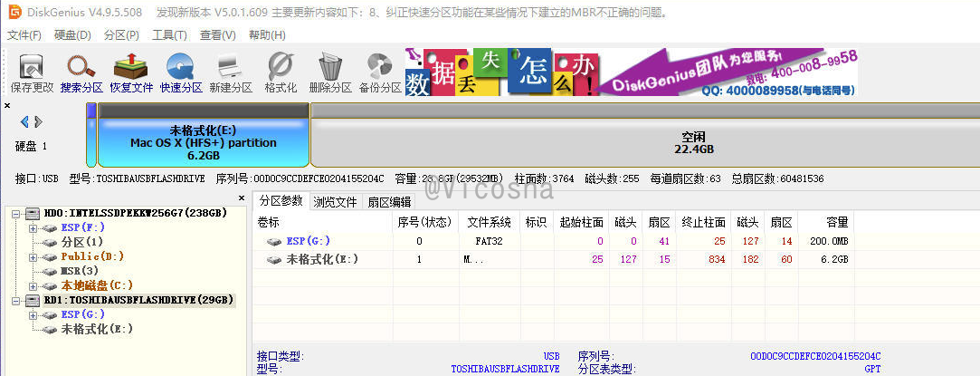
Task: Choose New Partition (新建分区) in toolbar
Action: coord(231,73)
